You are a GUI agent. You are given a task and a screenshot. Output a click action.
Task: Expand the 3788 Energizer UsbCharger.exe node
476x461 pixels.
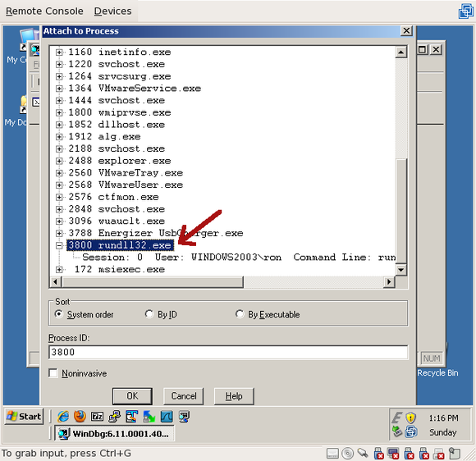59,234
